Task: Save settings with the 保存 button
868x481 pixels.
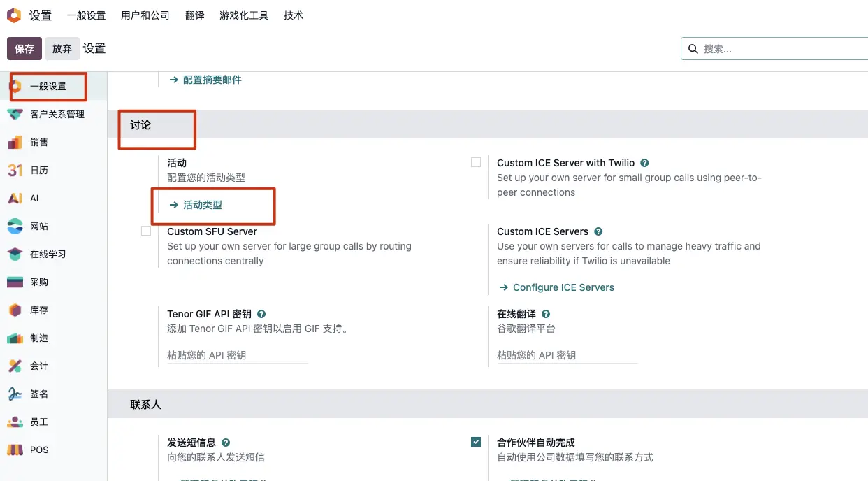Action: [24, 48]
